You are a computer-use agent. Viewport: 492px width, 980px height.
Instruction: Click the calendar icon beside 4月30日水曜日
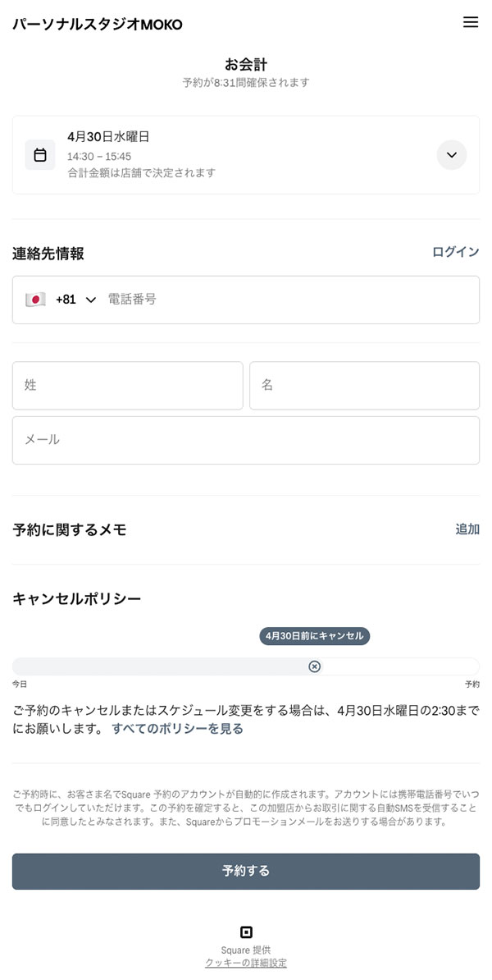pos(40,154)
